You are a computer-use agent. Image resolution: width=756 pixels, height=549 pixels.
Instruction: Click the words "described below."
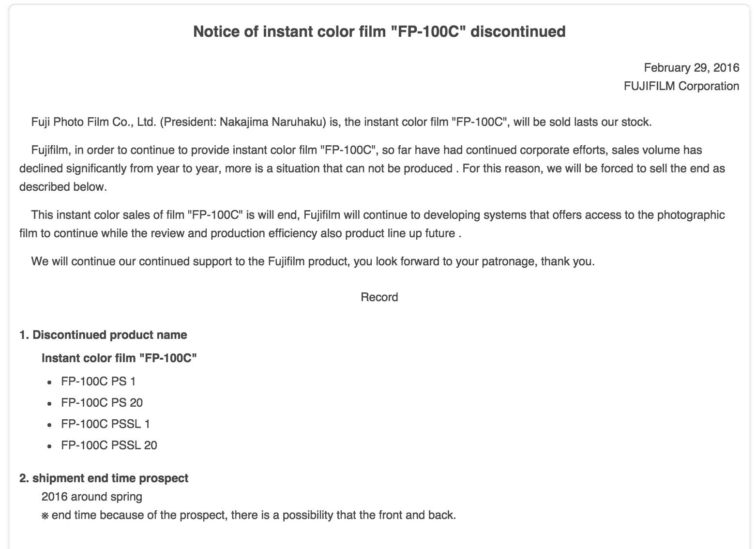click(63, 187)
